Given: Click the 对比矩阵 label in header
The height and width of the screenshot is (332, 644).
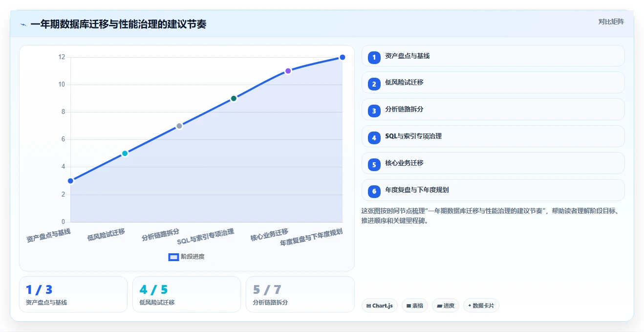Looking at the screenshot, I should pos(611,22).
